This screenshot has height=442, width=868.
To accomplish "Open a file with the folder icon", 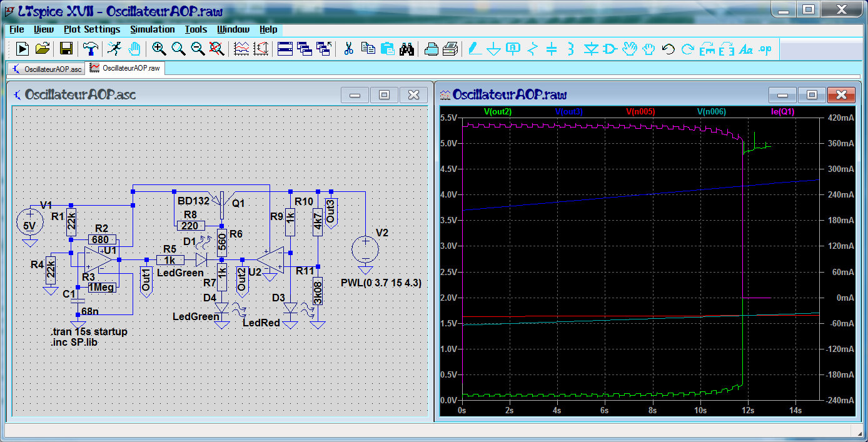I will [x=43, y=48].
